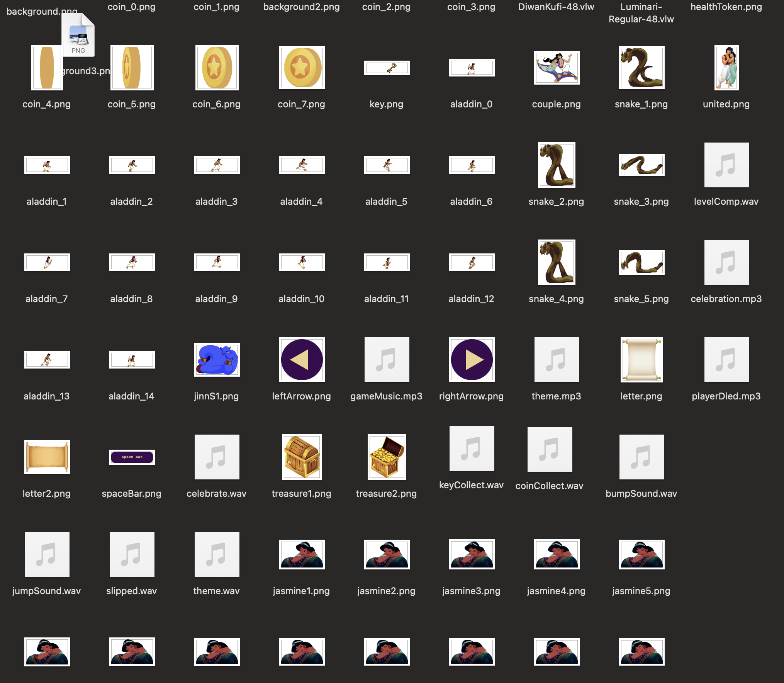Select the playerDied.mp3 sound file

point(726,359)
